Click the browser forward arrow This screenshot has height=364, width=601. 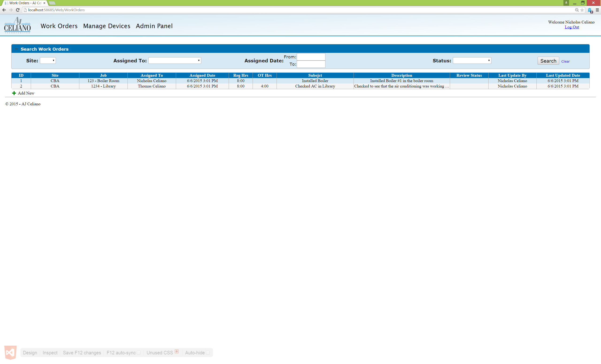tap(11, 10)
